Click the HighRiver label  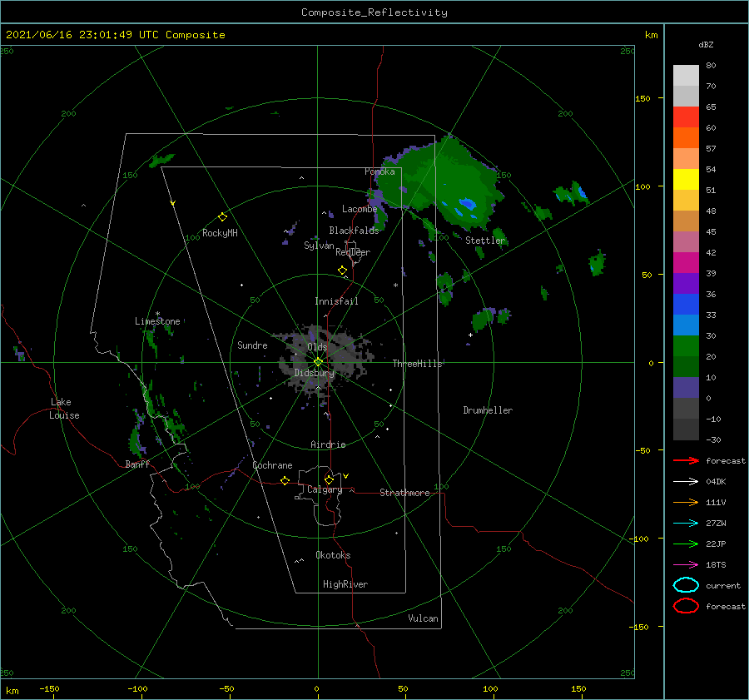pyautogui.click(x=345, y=584)
